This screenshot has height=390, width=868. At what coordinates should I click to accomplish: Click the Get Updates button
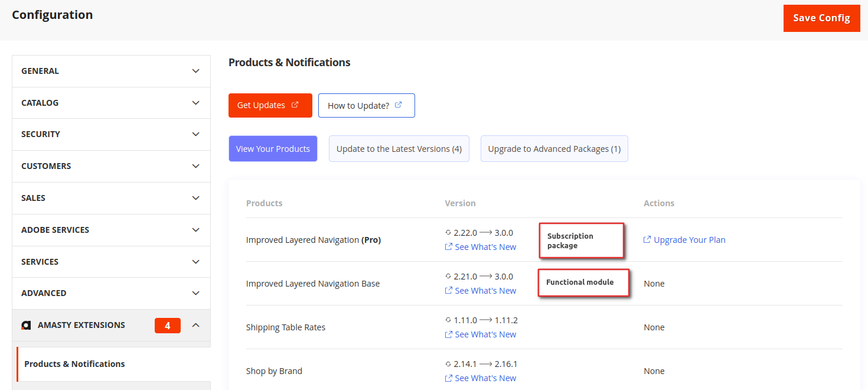[270, 105]
